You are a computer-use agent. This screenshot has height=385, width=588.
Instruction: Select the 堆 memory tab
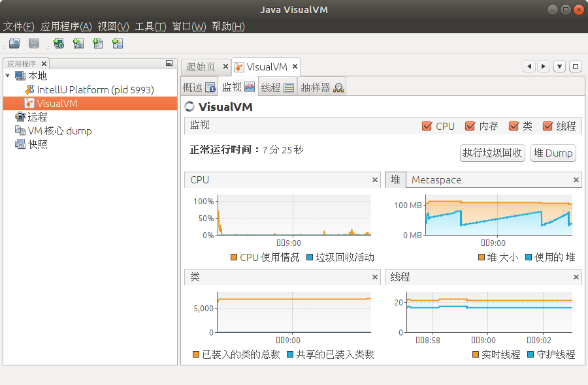pyautogui.click(x=395, y=179)
